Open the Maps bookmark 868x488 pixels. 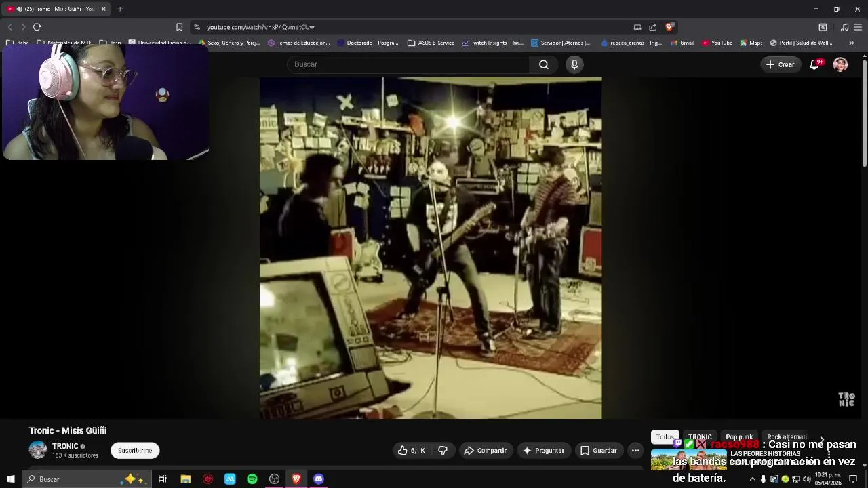(x=751, y=43)
